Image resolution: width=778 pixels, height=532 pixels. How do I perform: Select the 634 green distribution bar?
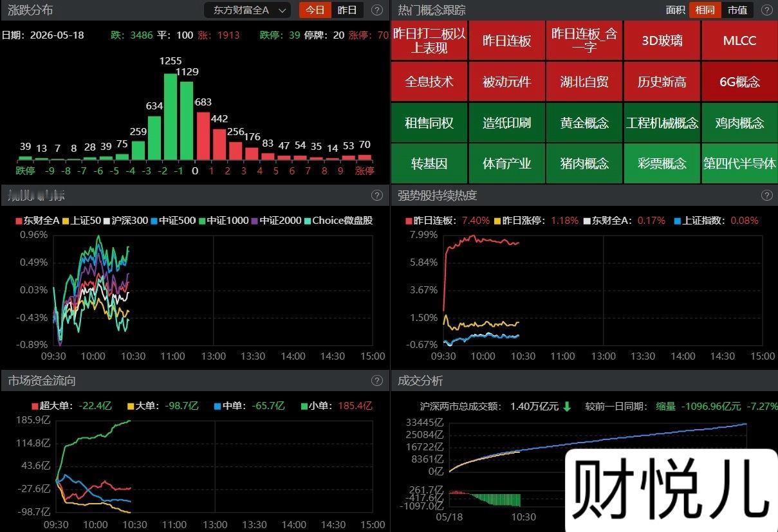[x=154, y=138]
